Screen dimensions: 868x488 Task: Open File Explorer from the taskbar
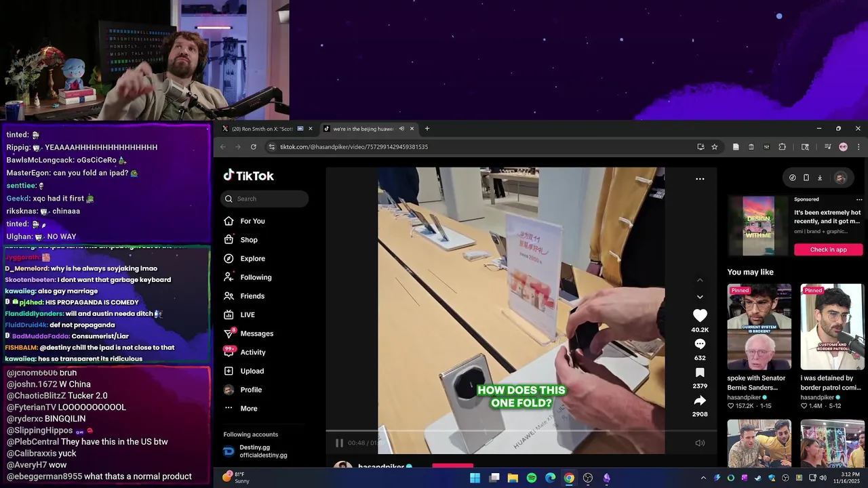[x=513, y=478]
